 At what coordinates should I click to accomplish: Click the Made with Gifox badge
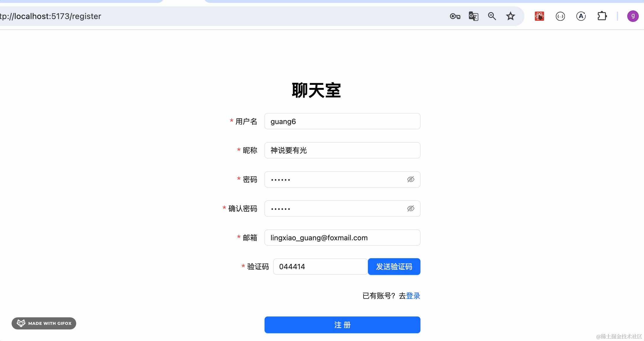tap(44, 323)
